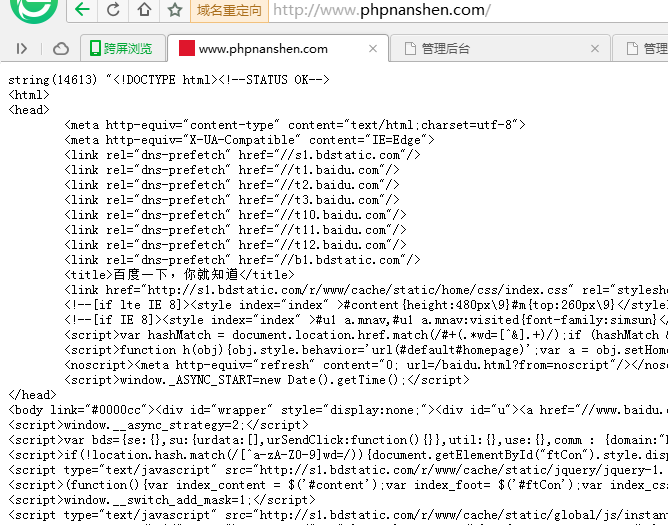Click the '//t2.baidu.com' dns-prefetch line

tap(232, 185)
